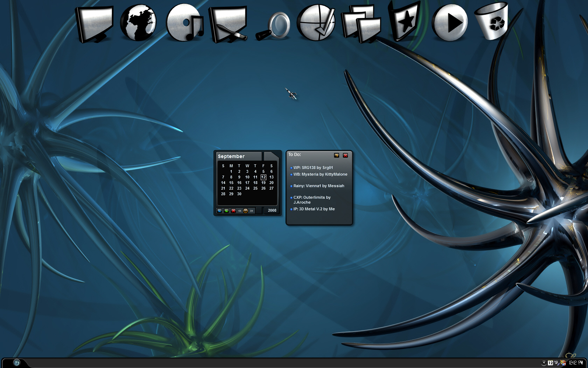Image resolution: width=588 pixels, height=368 pixels.
Task: Go to next month in calendar
Action: coord(251,211)
